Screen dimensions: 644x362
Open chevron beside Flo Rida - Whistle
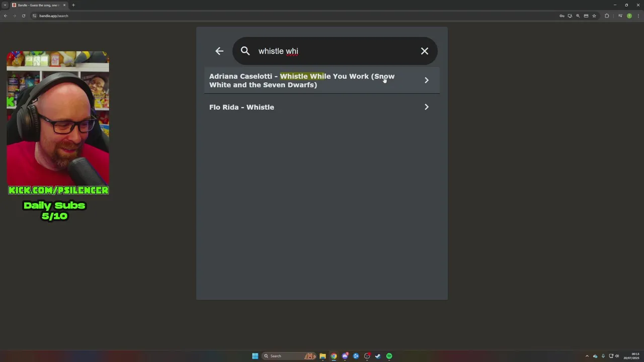pyautogui.click(x=427, y=107)
